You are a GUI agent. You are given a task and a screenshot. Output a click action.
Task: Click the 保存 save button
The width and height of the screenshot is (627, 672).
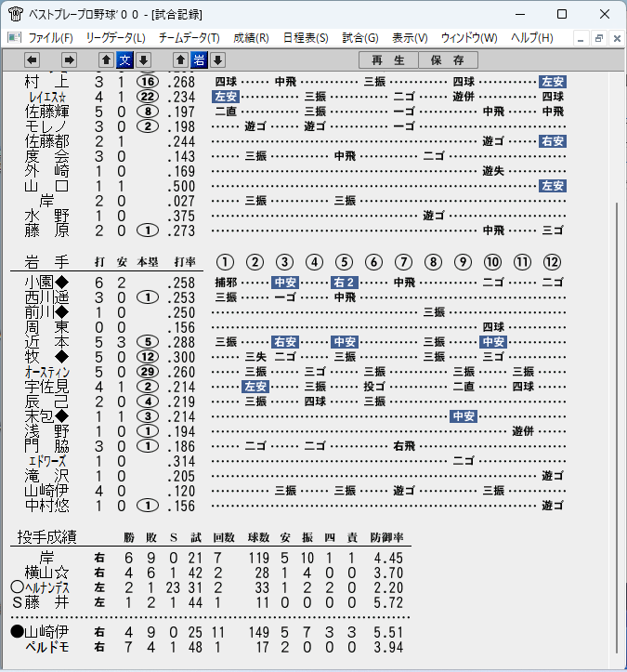click(448, 60)
